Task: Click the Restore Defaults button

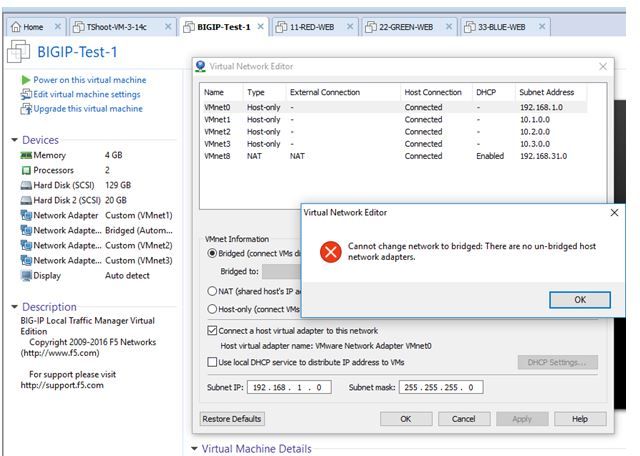Action: (x=234, y=419)
